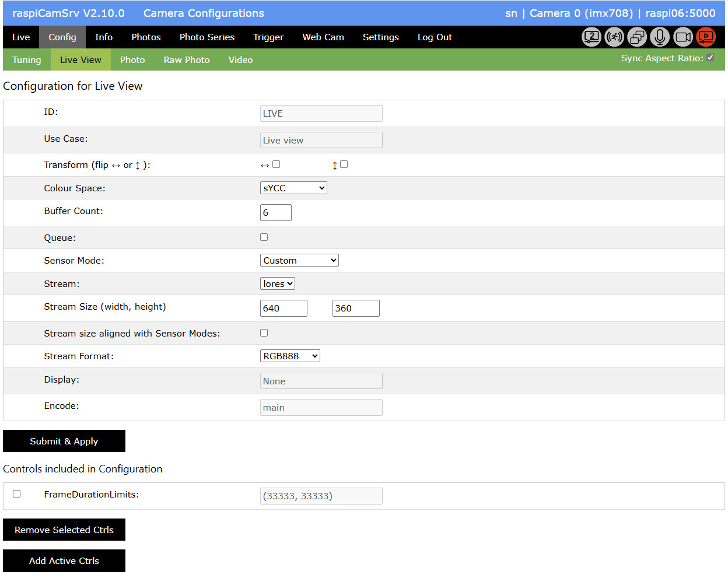Enable the vertical flip checkbox
This screenshot has height=578, width=728.
tap(344, 164)
